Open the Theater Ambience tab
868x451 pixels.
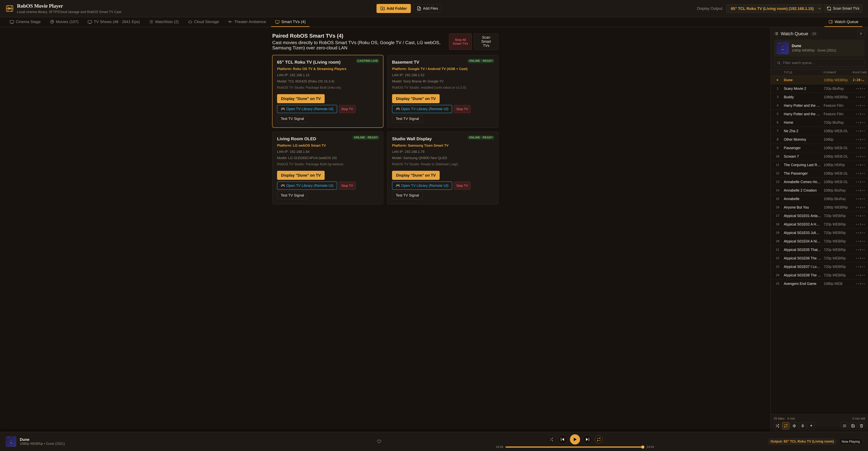pos(247,22)
